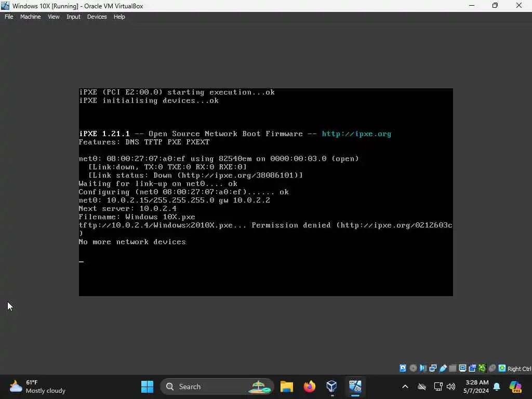Click the USB devices status icon
The width and height of the screenshot is (532, 399).
(x=443, y=368)
